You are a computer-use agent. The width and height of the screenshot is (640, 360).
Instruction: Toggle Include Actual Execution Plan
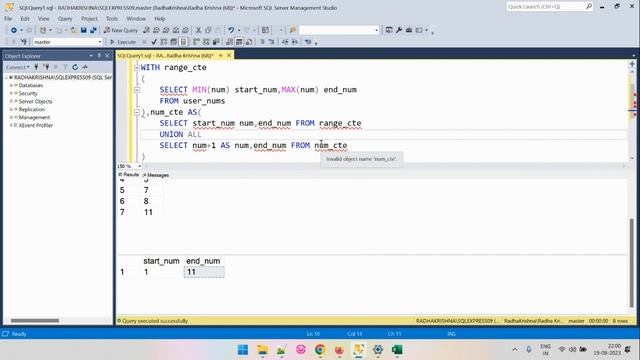coord(196,42)
